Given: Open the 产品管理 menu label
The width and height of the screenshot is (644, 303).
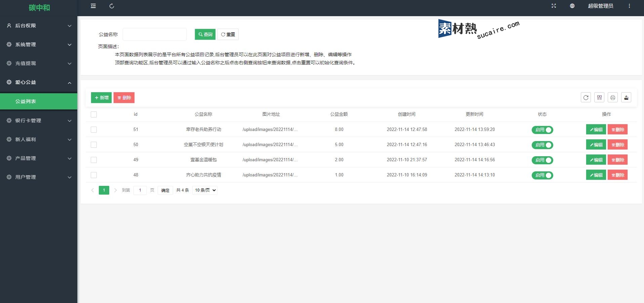Looking at the screenshot, I should point(26,158).
